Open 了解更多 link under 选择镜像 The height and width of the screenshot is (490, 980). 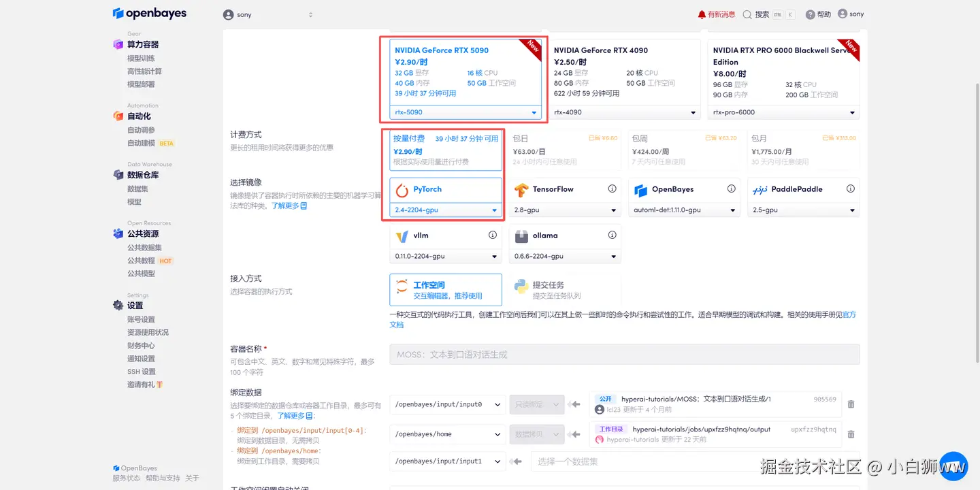point(289,206)
